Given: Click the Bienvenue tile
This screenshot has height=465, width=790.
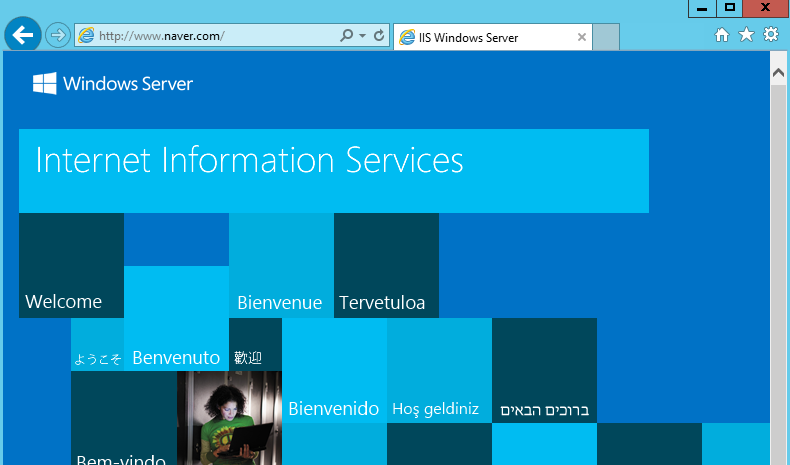Looking at the screenshot, I should pyautogui.click(x=281, y=265).
